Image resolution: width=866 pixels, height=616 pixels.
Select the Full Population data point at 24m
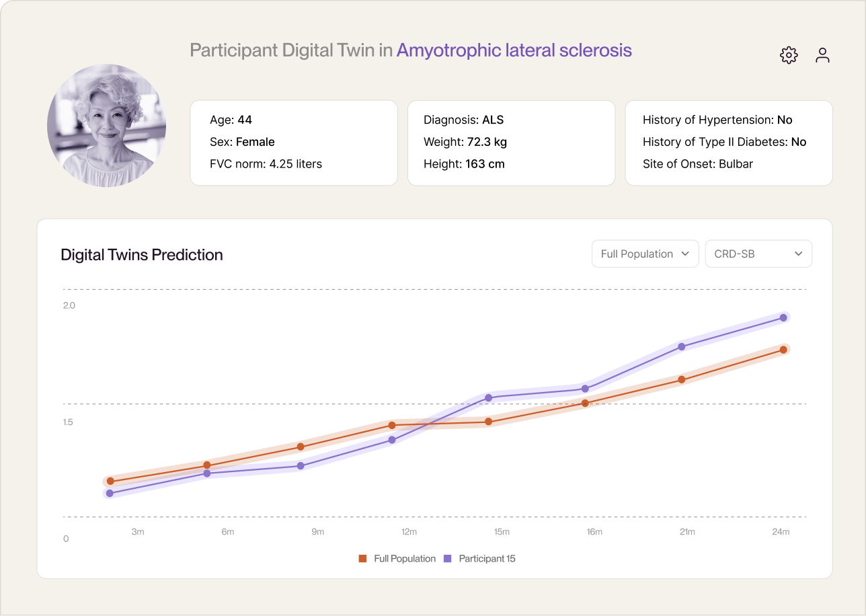tap(783, 350)
